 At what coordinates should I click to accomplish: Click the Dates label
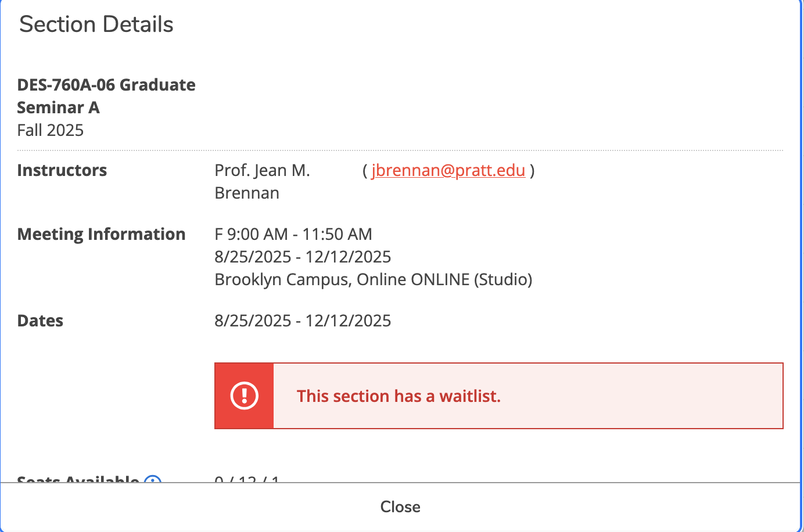(40, 321)
